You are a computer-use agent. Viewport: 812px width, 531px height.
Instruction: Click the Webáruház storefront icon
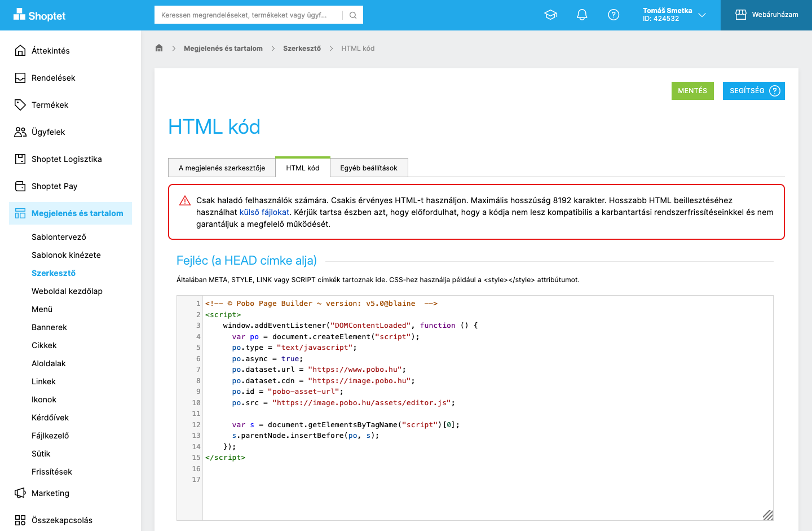[741, 15]
